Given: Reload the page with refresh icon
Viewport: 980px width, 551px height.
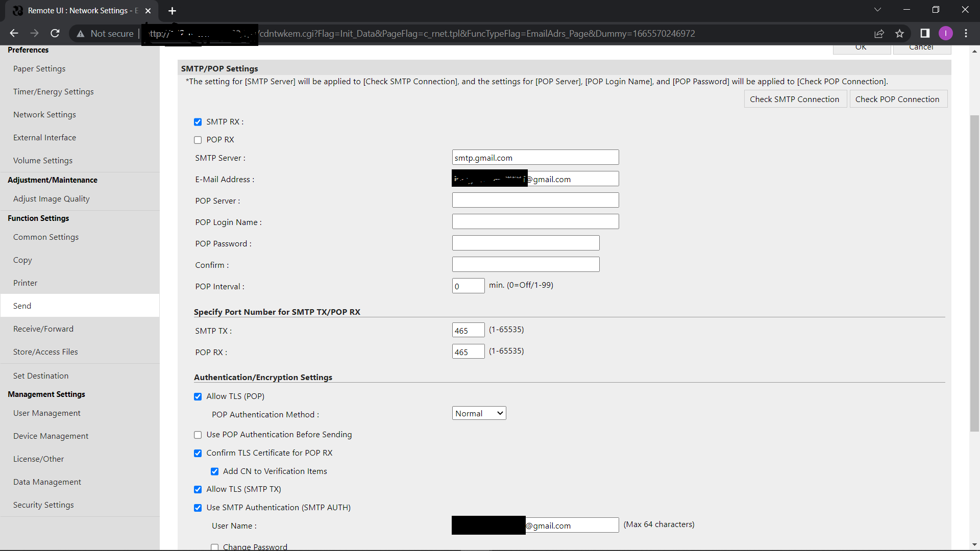Looking at the screenshot, I should [x=55, y=33].
